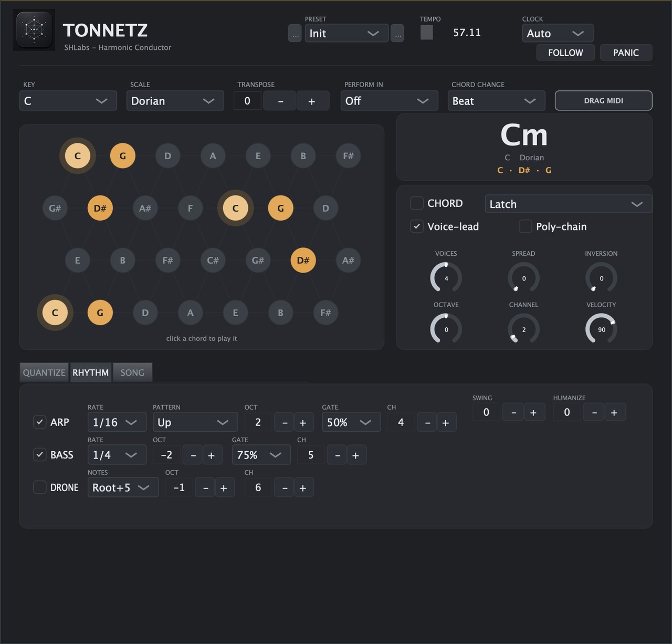672x644 pixels.
Task: Increase DRONE channel with plus button
Action: coord(303,487)
